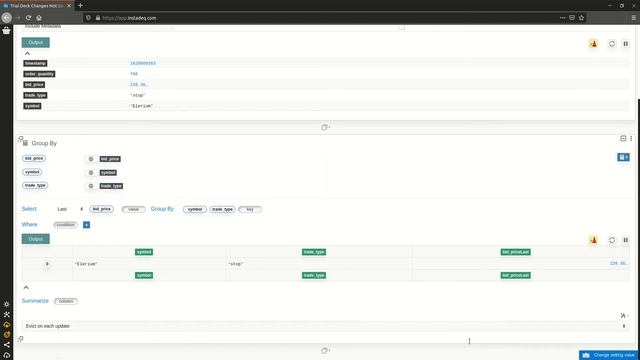Go to browser home page icon
The height and width of the screenshot is (360, 640).
click(39, 18)
